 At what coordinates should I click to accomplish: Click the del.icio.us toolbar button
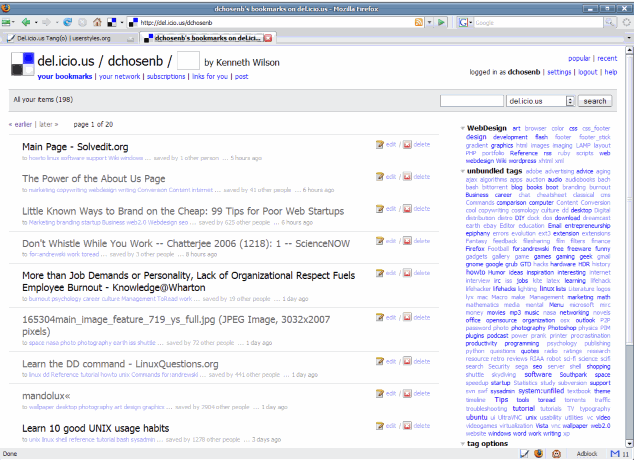112,22
